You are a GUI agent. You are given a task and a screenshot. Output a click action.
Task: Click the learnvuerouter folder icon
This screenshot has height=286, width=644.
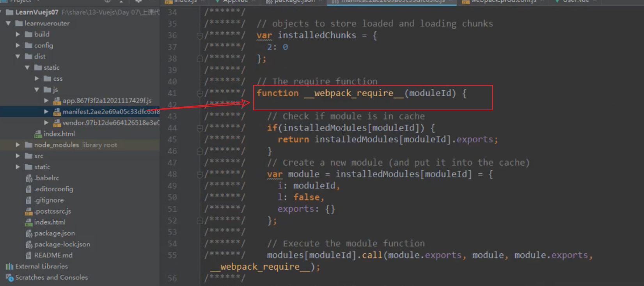pyautogui.click(x=19, y=23)
